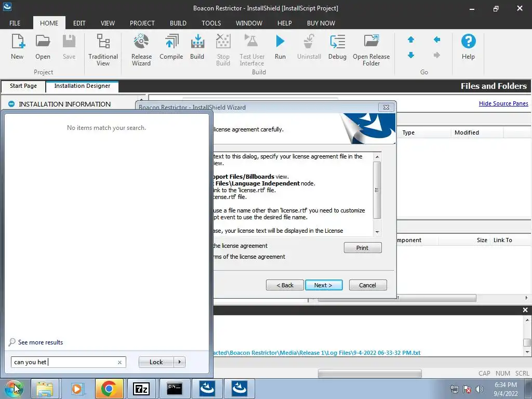This screenshot has height=399, width=532.
Task: Open the EDIT menu
Action: tap(79, 23)
